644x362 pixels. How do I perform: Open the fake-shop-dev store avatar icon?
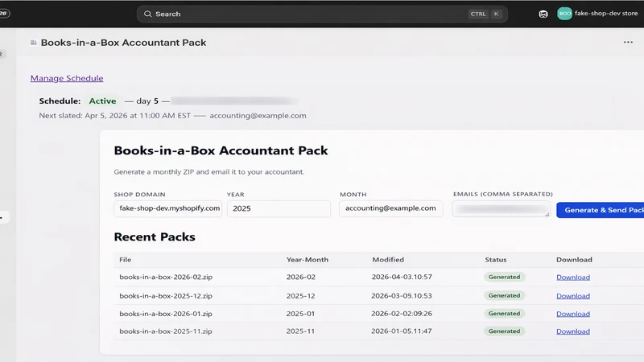[x=564, y=14]
